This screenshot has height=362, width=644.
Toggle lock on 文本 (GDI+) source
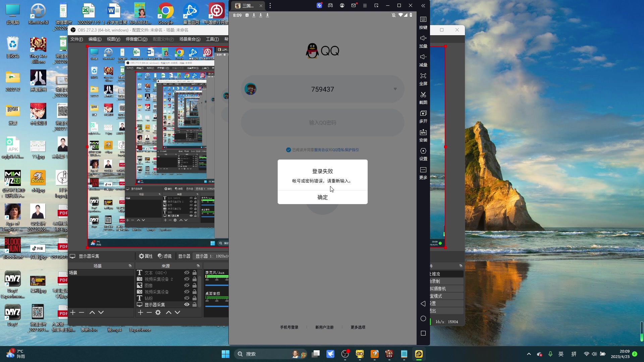pyautogui.click(x=195, y=273)
